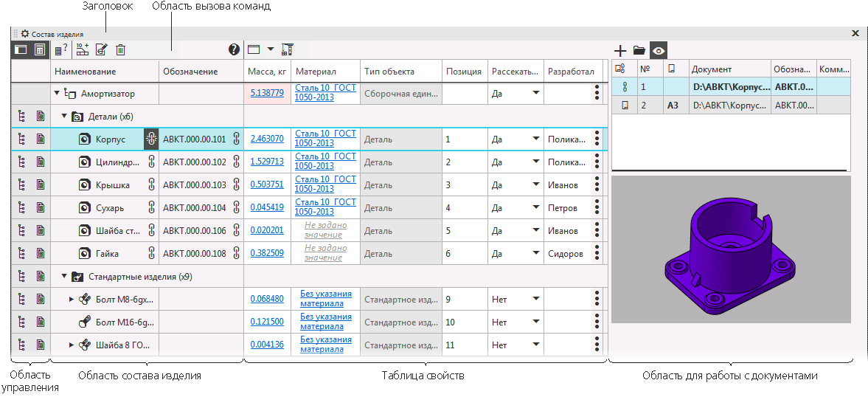Click mass value link 2.463070
The image size is (868, 397).
[x=267, y=139]
